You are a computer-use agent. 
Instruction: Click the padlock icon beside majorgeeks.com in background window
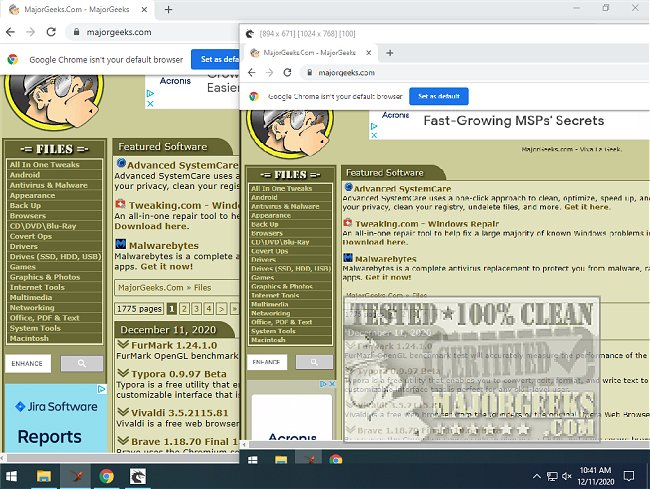click(76, 32)
